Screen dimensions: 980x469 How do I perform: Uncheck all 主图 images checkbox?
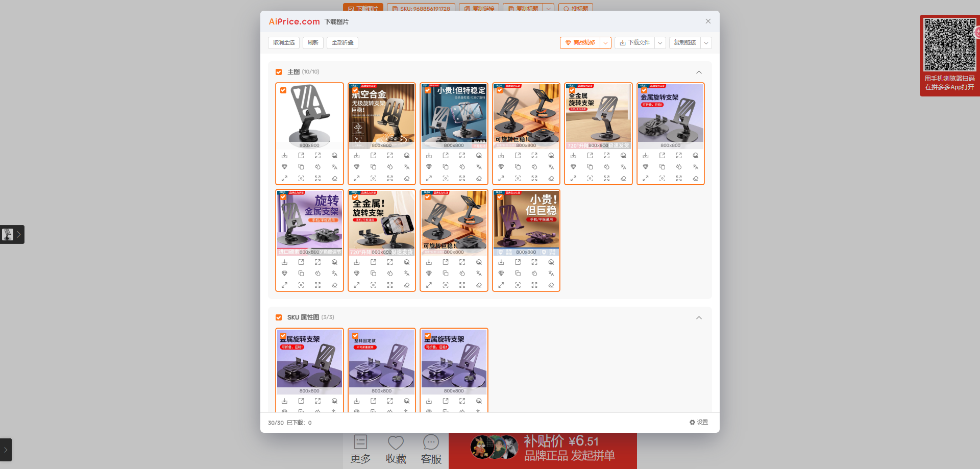tap(279, 72)
